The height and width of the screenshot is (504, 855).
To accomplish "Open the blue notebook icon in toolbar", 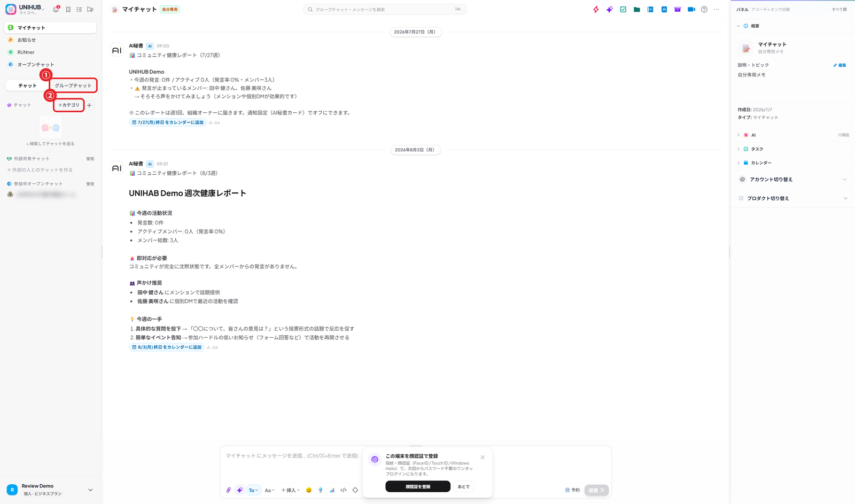I will click(650, 10).
